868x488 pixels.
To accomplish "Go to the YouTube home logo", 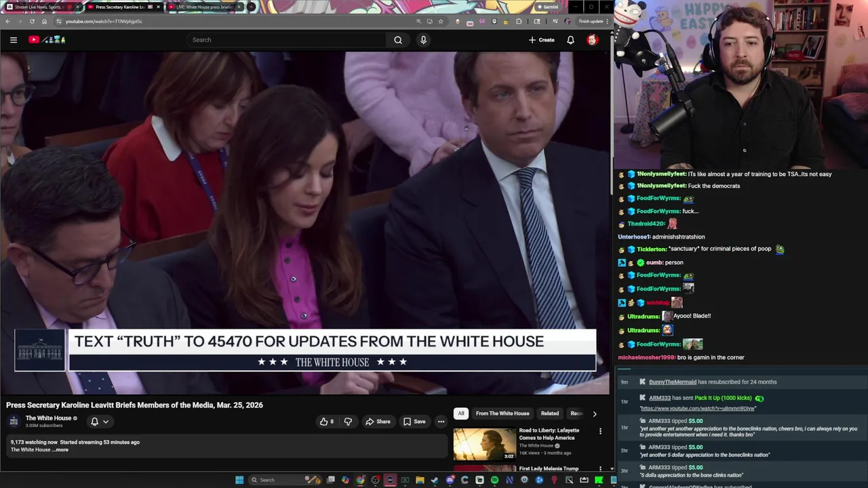I will pos(47,40).
